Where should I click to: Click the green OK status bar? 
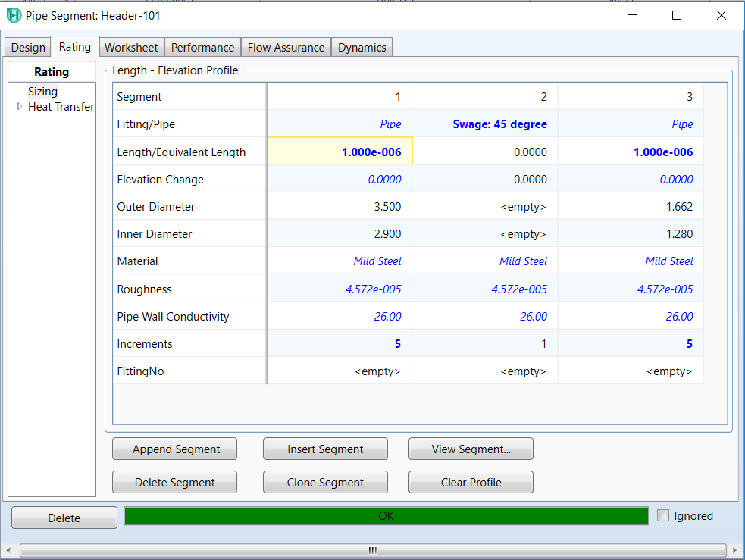click(x=386, y=516)
